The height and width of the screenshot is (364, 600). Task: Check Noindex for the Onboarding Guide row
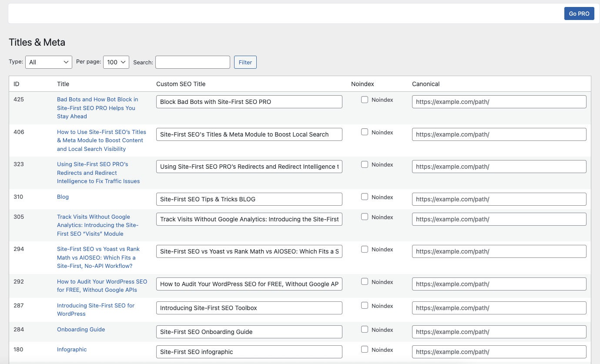tap(365, 330)
